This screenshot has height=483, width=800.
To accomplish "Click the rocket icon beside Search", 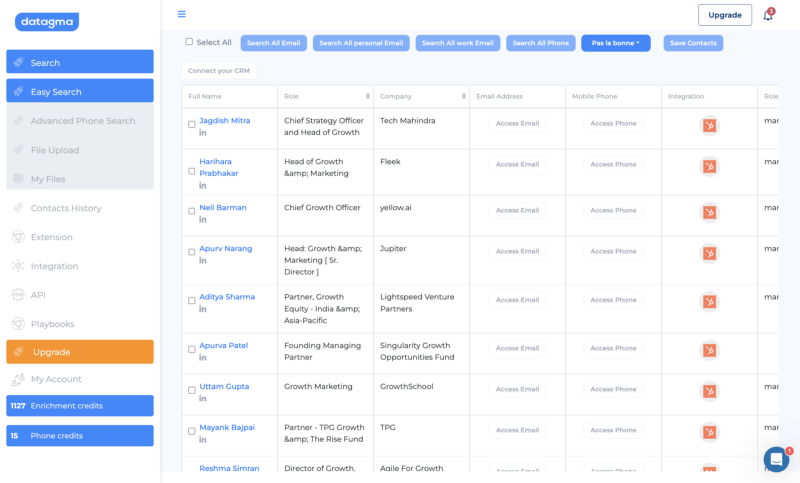I will click(18, 62).
